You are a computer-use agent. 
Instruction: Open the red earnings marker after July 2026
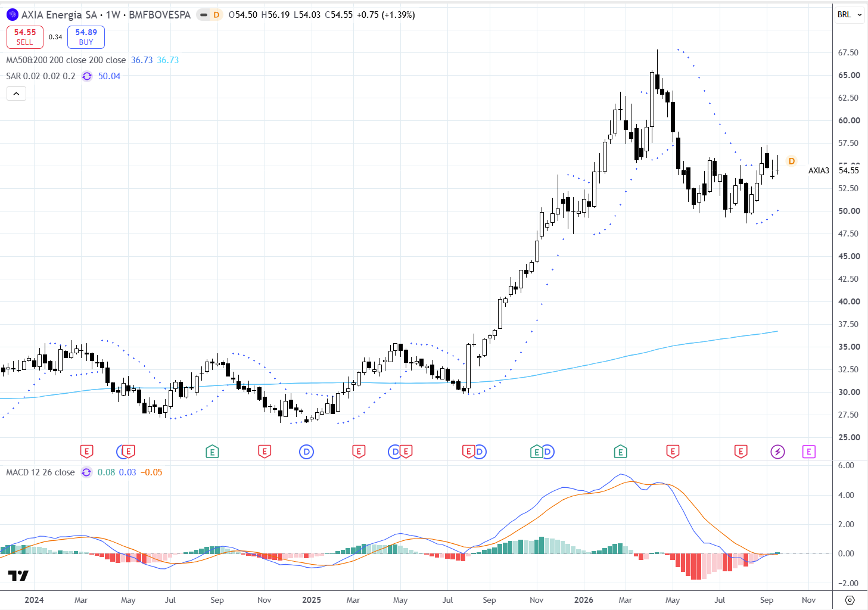click(741, 452)
